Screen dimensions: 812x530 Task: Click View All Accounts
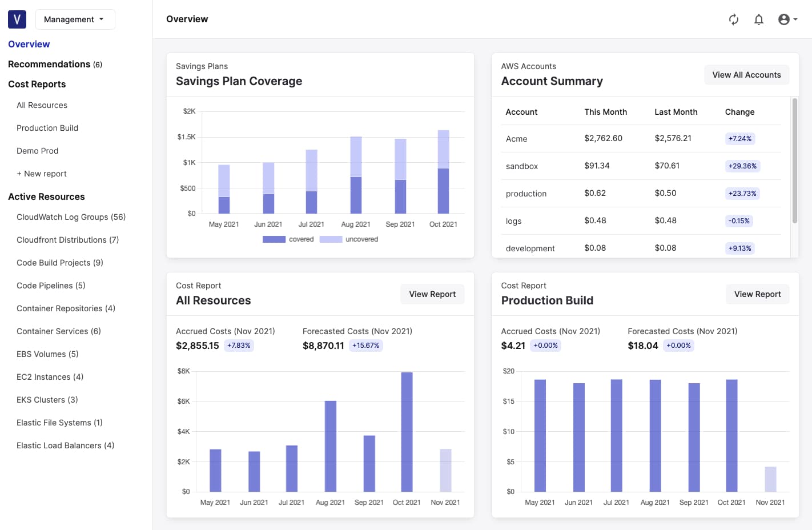[x=746, y=74]
